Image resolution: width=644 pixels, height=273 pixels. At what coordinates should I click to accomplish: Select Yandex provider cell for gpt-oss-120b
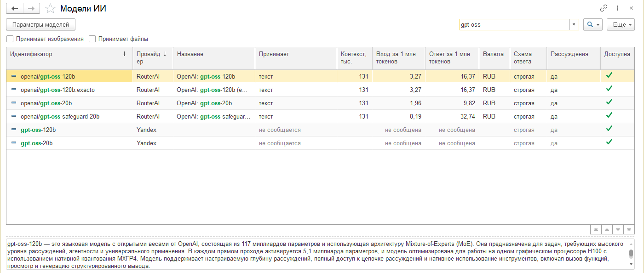153,130
